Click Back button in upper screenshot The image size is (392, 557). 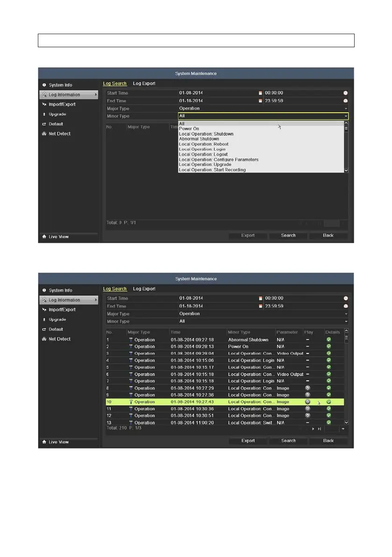[x=328, y=235]
